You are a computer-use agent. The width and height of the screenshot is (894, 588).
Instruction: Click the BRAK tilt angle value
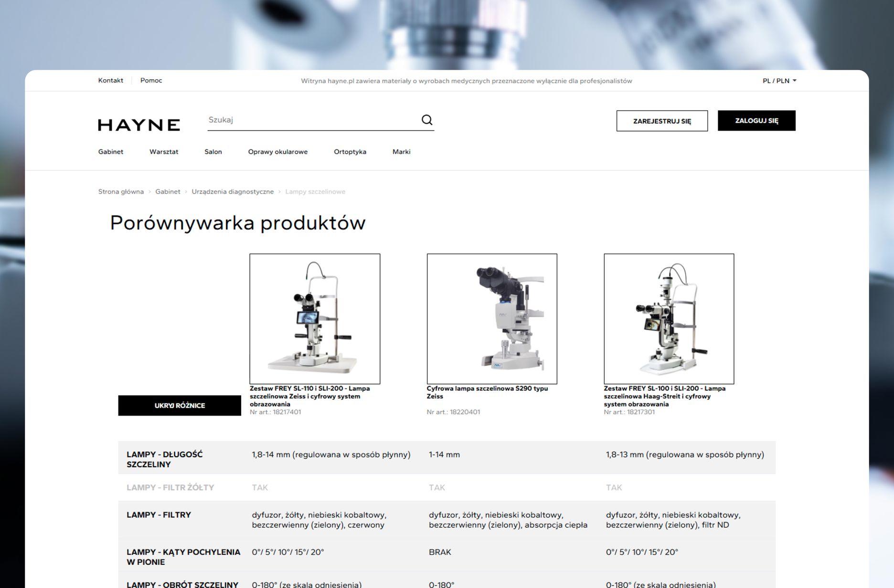(x=440, y=552)
